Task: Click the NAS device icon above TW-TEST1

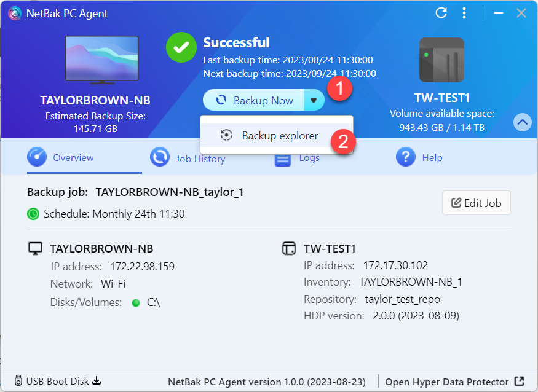Action: [x=441, y=60]
